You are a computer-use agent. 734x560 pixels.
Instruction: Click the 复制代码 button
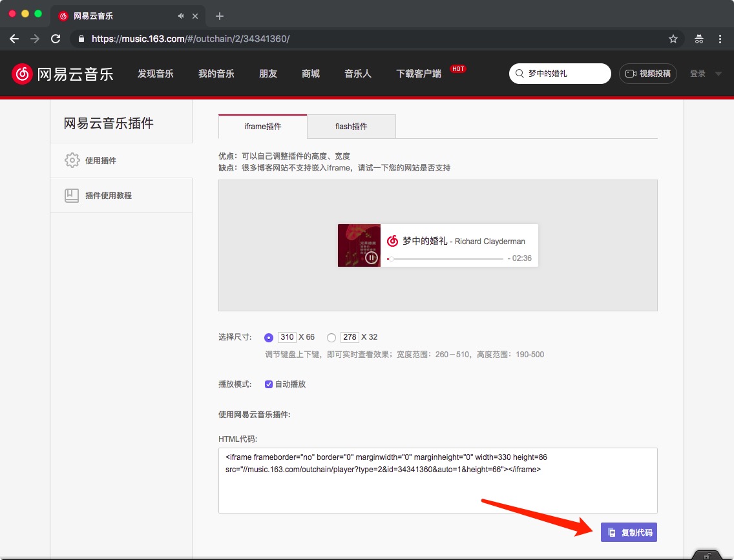(629, 532)
